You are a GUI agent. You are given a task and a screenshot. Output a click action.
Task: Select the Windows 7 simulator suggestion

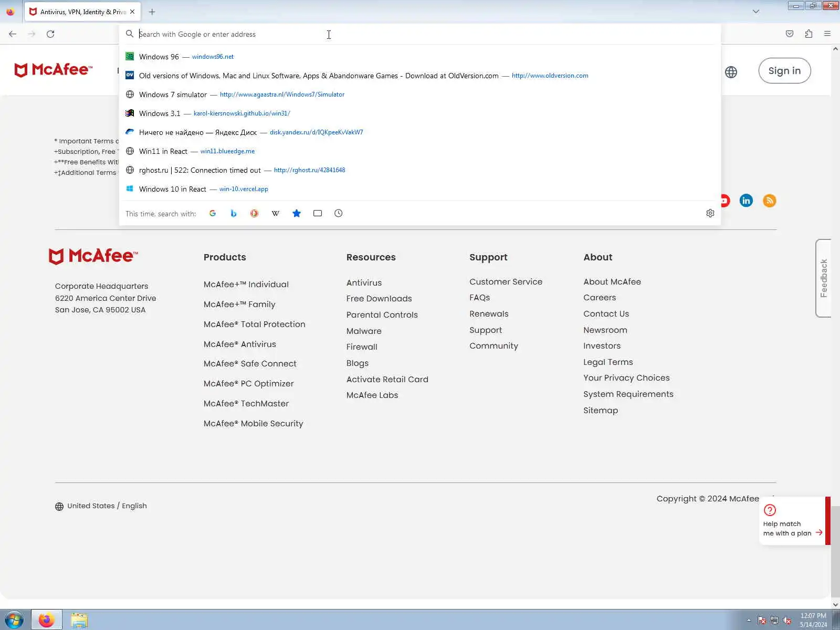[x=420, y=94]
